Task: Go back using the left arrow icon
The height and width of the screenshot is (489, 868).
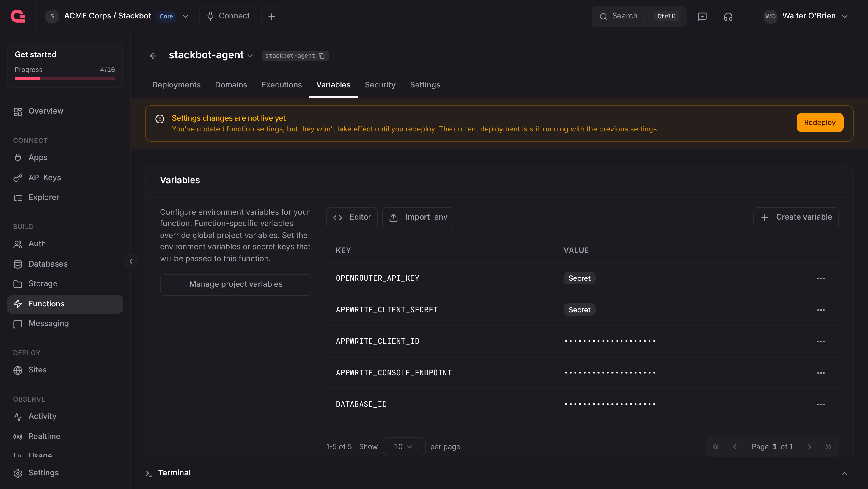Action: 153,56
